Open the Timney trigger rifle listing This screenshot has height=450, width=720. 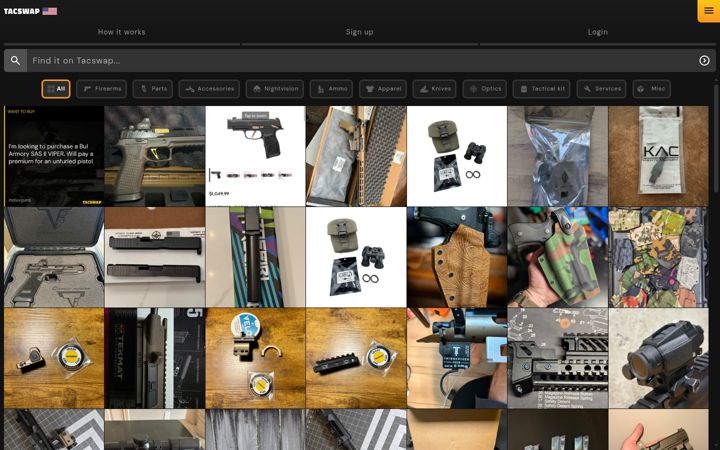(x=457, y=358)
